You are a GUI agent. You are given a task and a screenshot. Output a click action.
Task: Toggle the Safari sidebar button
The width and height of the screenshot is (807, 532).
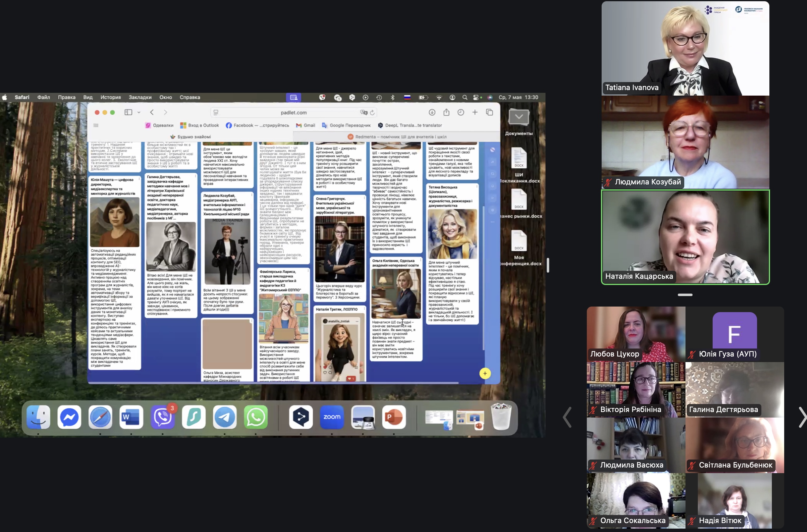point(128,112)
